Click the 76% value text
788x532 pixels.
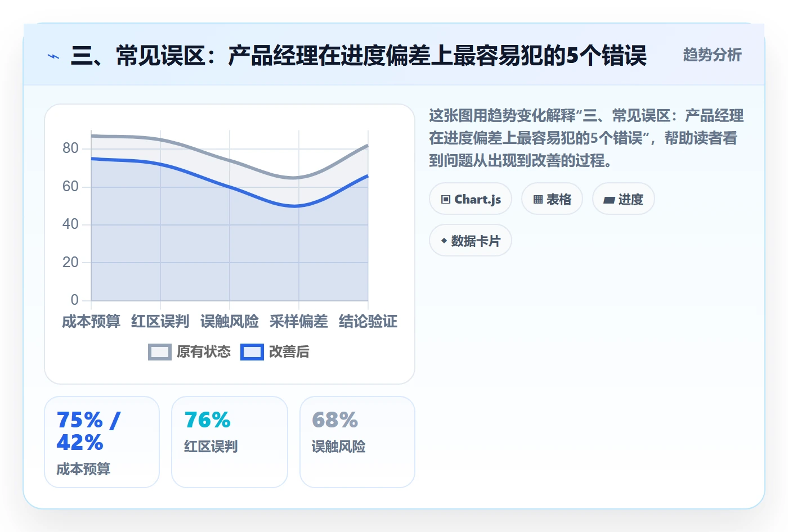(x=207, y=420)
